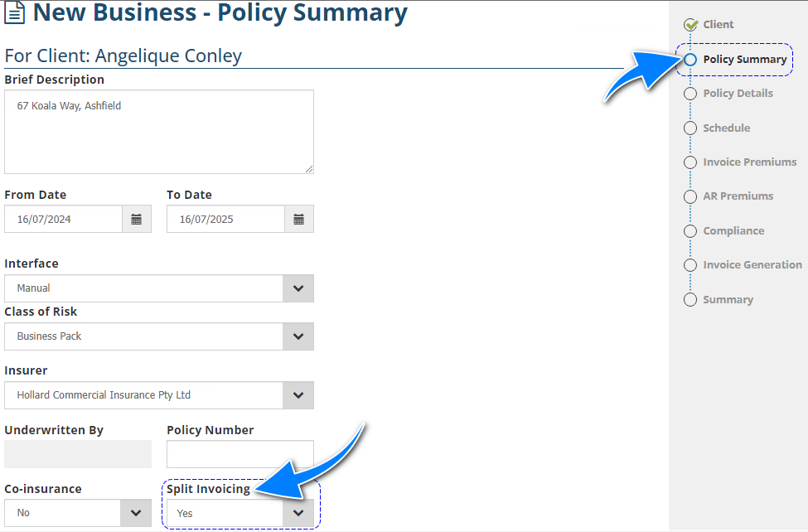The height and width of the screenshot is (532, 808).
Task: Go to the Compliance step
Action: click(x=733, y=231)
